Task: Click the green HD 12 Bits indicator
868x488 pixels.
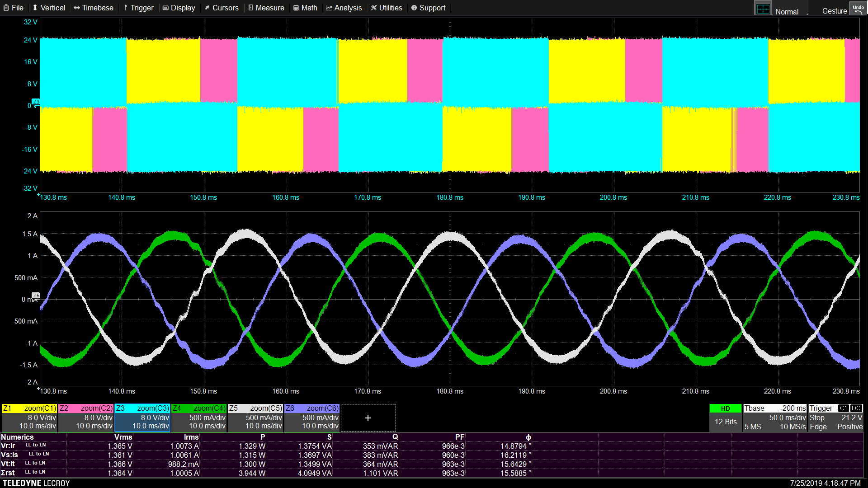Action: click(x=725, y=417)
